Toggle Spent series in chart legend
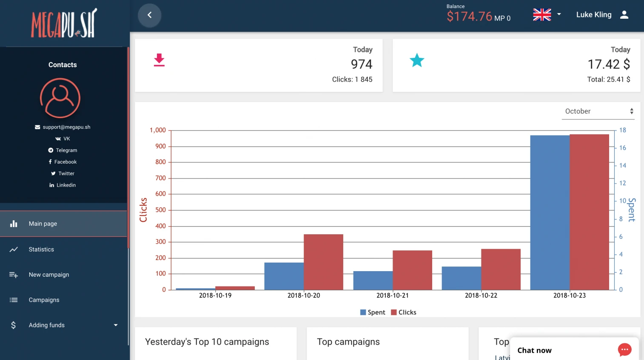The height and width of the screenshot is (360, 644). click(373, 312)
